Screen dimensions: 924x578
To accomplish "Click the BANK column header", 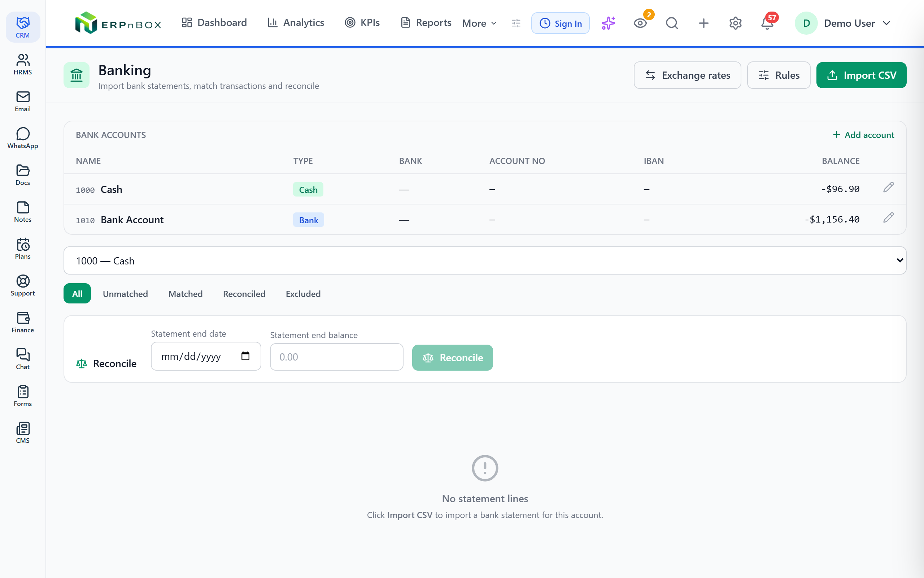I will pos(410,161).
